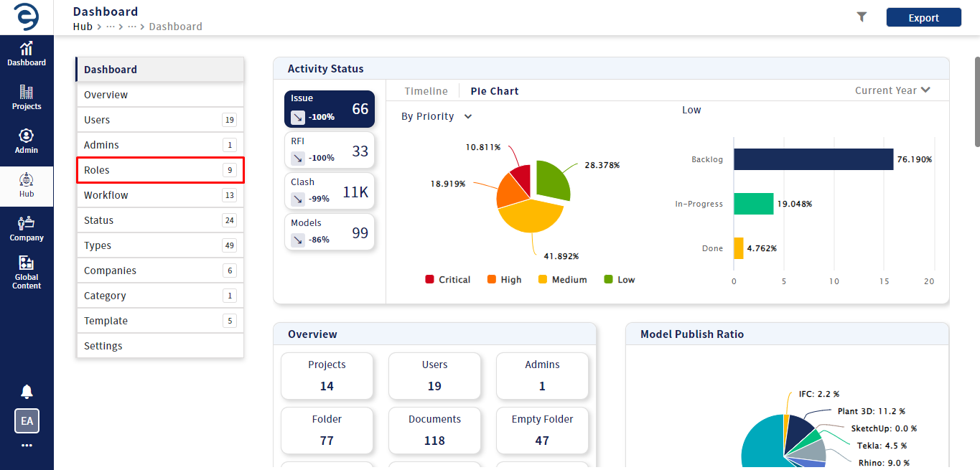The image size is (980, 470).
Task: Toggle the Critical legend swatch
Action: [x=430, y=280]
